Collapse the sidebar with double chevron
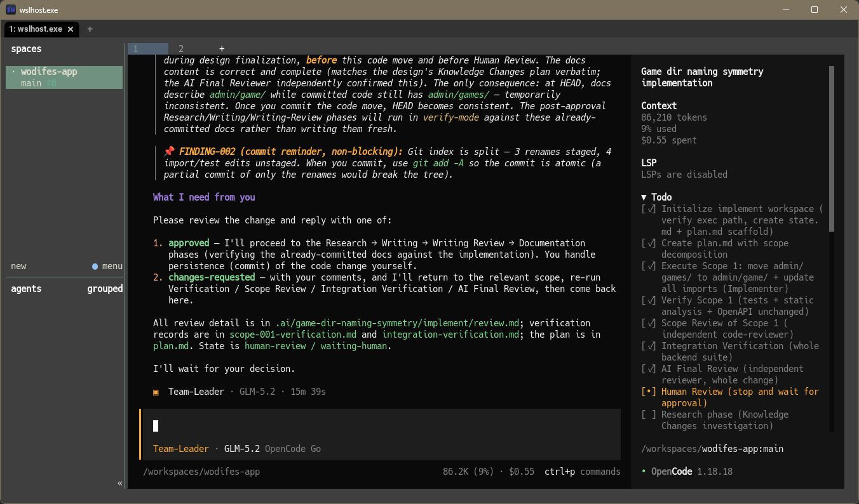 point(119,483)
